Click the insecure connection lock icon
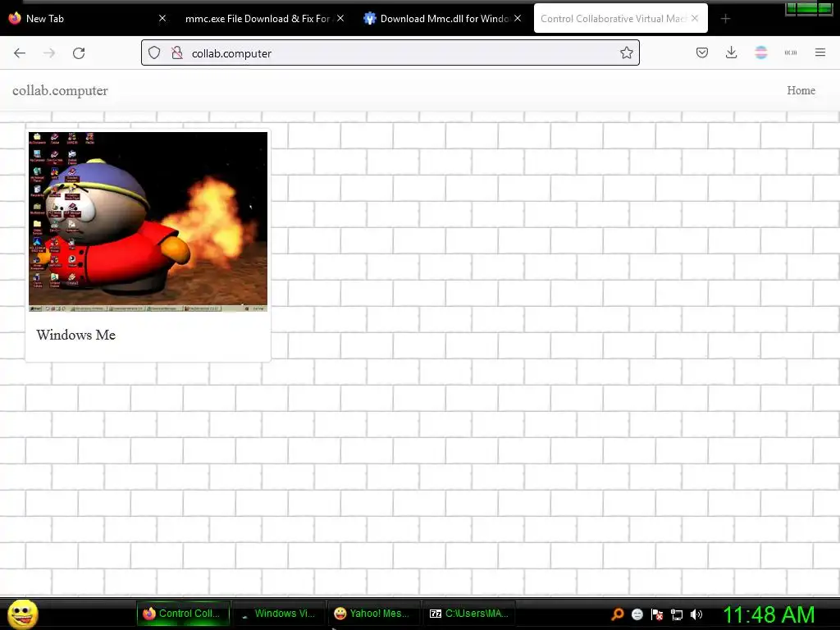Screen dimensions: 840x630 177,52
